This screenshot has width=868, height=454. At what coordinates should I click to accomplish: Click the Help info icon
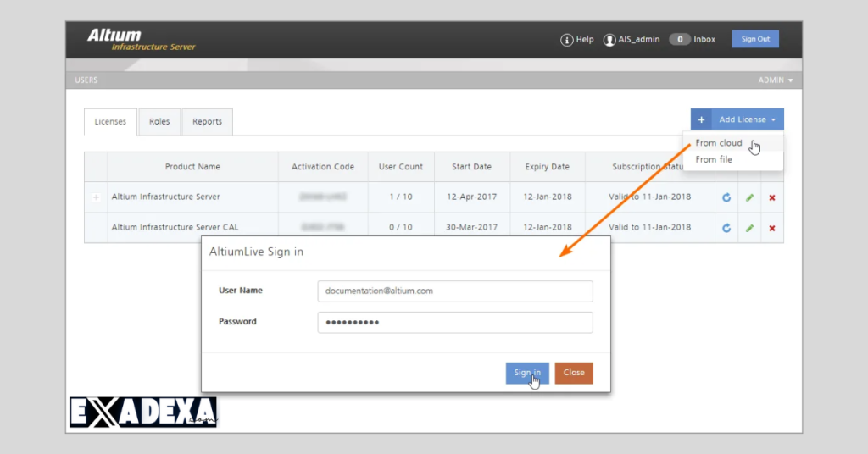click(567, 40)
